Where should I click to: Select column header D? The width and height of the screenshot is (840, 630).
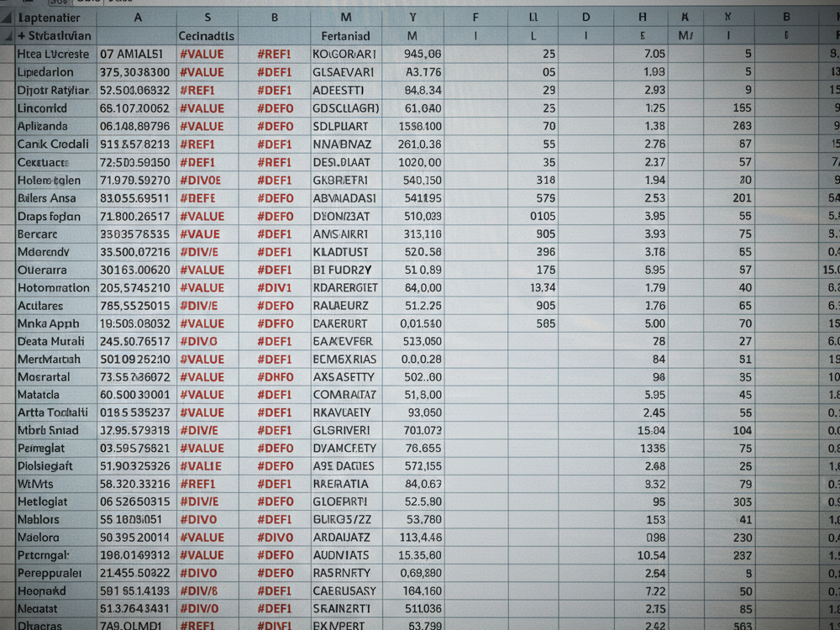click(x=585, y=18)
